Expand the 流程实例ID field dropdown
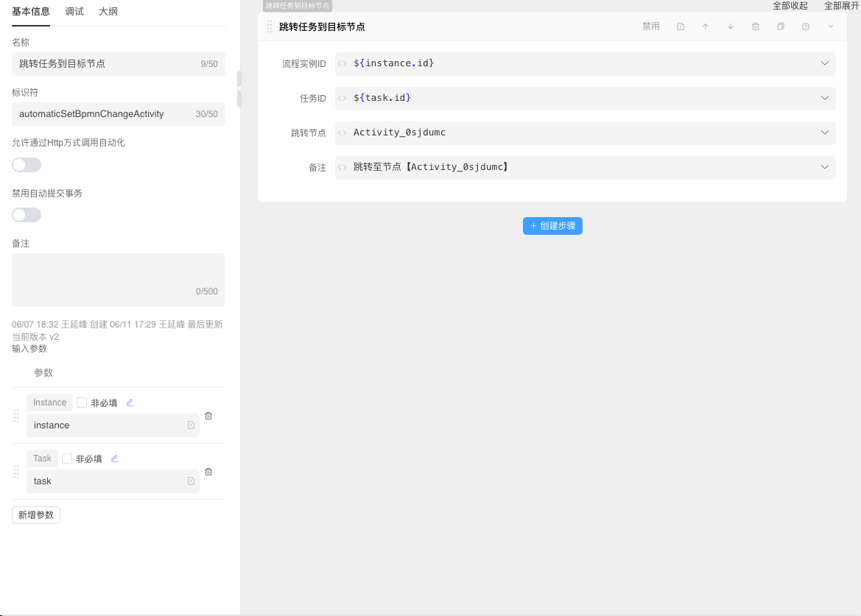This screenshot has height=616, width=861. (x=825, y=63)
